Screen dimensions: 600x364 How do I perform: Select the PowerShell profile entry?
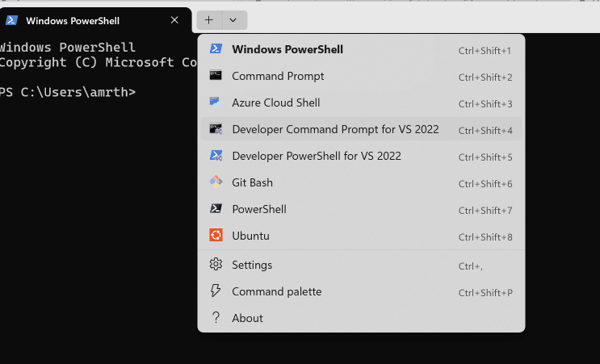(x=361, y=209)
